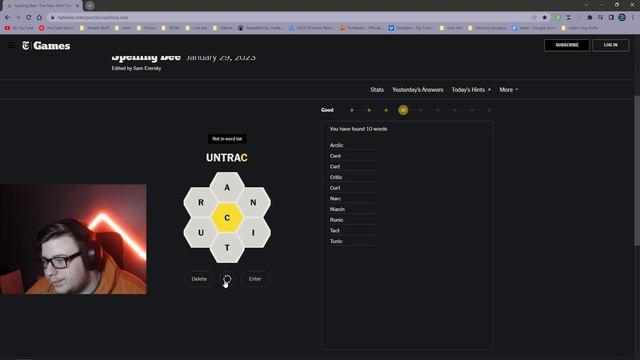Select the found word Curt
Viewport: 640px width, 360px height.
[x=335, y=188]
